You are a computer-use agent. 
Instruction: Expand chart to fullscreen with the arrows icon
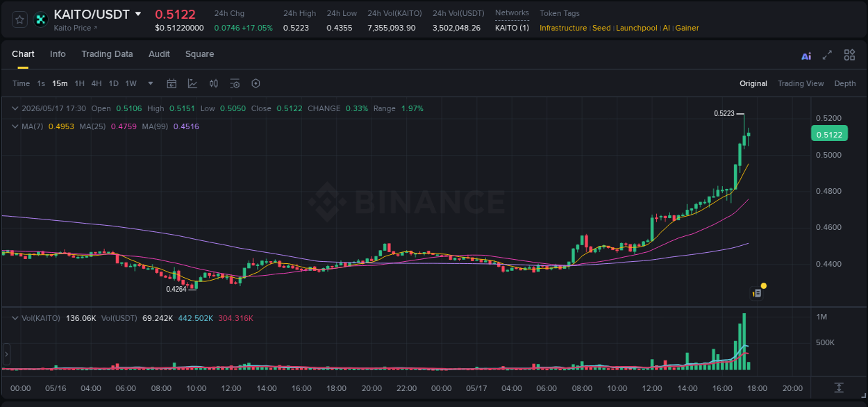pos(827,56)
